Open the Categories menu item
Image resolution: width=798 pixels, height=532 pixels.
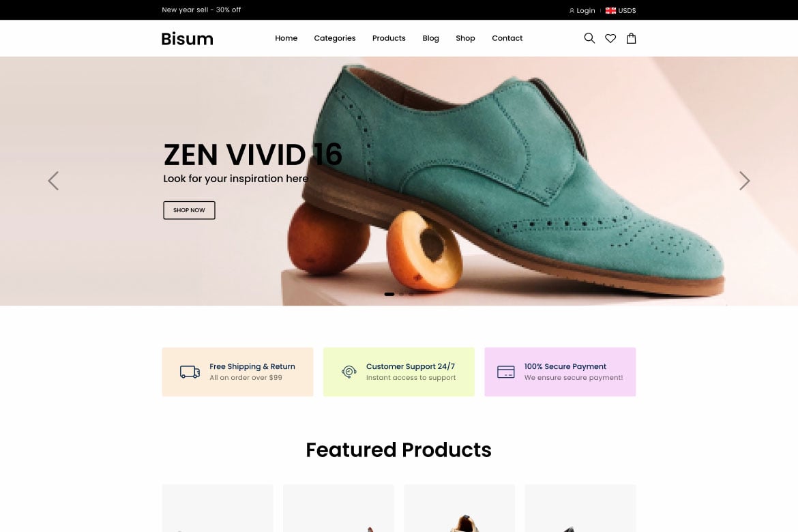[334, 38]
